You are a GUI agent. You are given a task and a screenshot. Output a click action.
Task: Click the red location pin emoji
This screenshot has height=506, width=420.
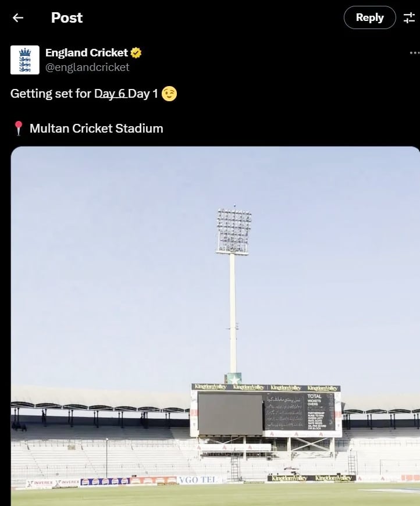tap(19, 129)
